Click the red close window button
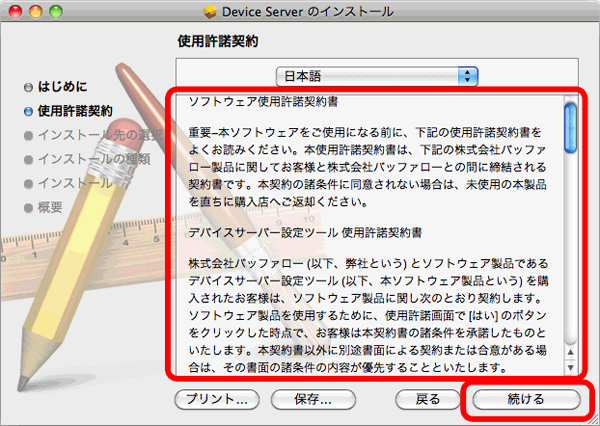The height and width of the screenshot is (426, 600). coord(16,12)
